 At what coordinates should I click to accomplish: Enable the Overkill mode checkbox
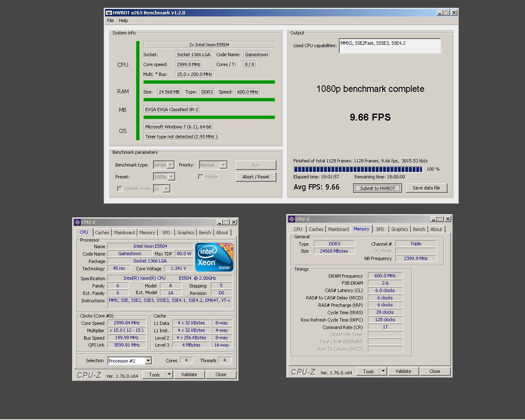pyautogui.click(x=120, y=189)
